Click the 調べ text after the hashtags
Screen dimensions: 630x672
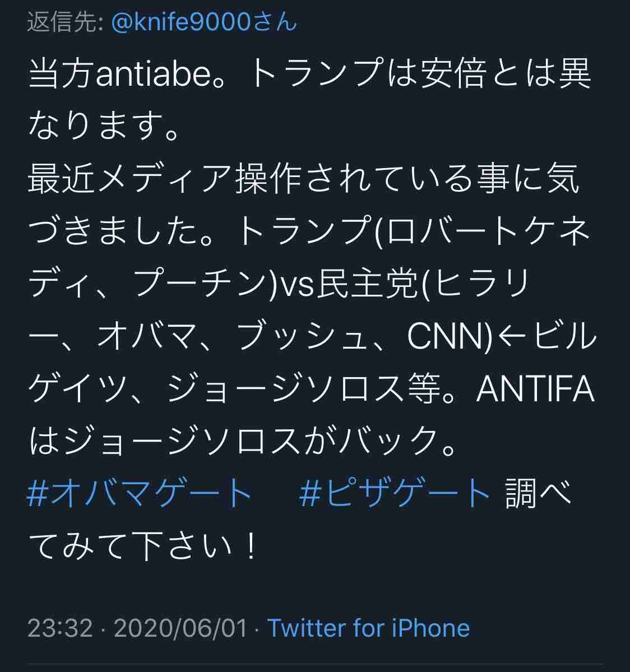[x=538, y=493]
